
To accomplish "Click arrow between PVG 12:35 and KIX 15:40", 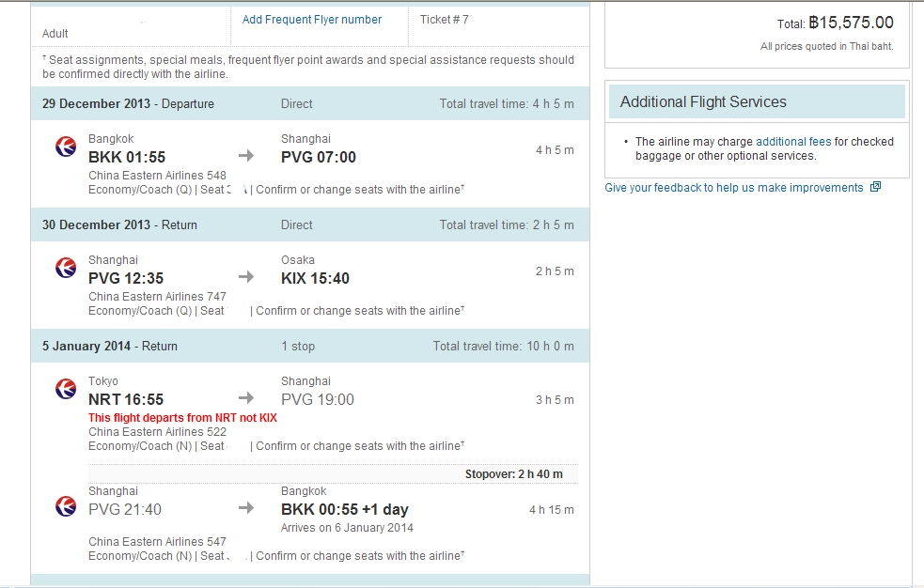I will tap(245, 277).
